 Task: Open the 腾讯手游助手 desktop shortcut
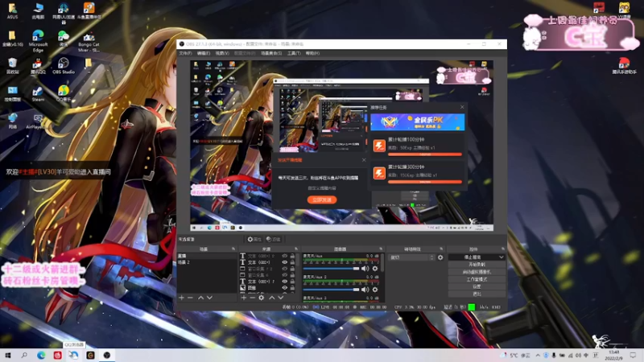point(624,66)
